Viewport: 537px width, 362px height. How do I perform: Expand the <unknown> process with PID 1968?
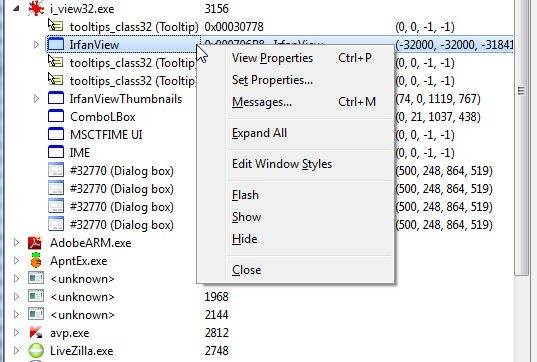(x=16, y=297)
